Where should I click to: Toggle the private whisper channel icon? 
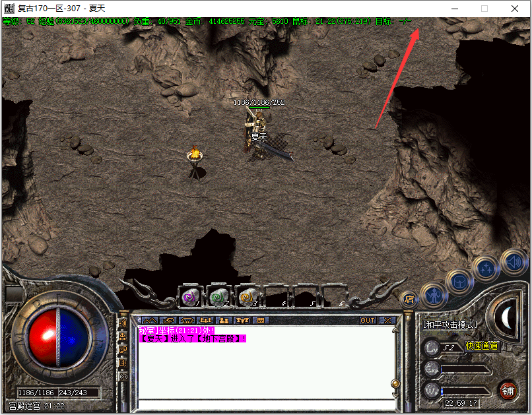pyautogui.click(x=123, y=363)
